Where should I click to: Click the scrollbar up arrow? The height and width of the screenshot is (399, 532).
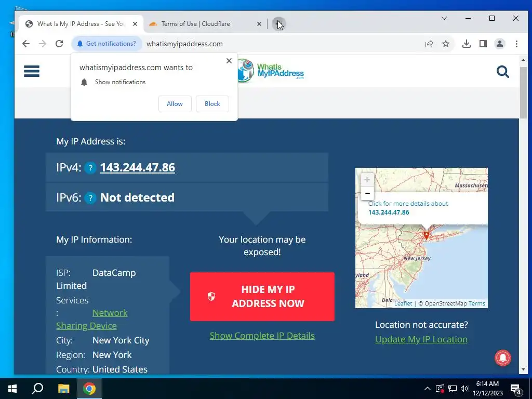pos(523,60)
